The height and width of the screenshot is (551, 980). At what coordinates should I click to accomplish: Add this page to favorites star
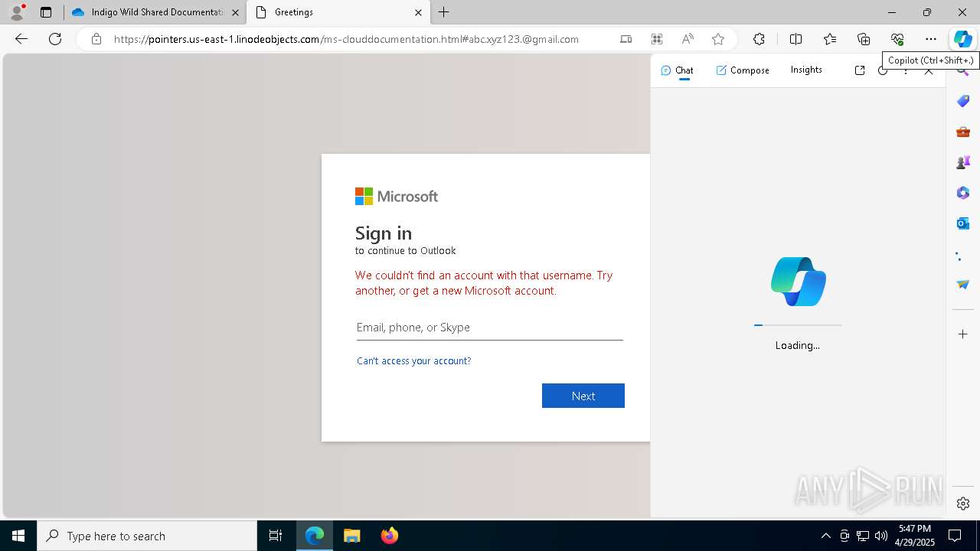click(x=718, y=39)
